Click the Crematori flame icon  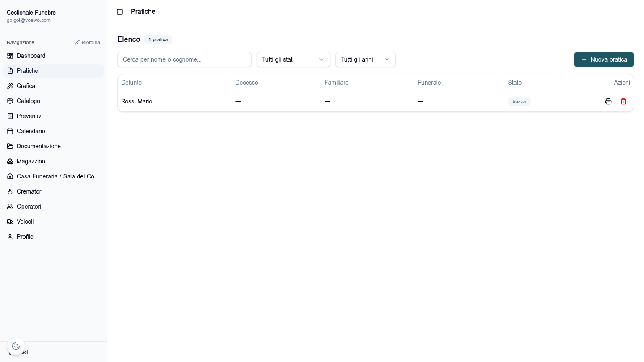10,191
